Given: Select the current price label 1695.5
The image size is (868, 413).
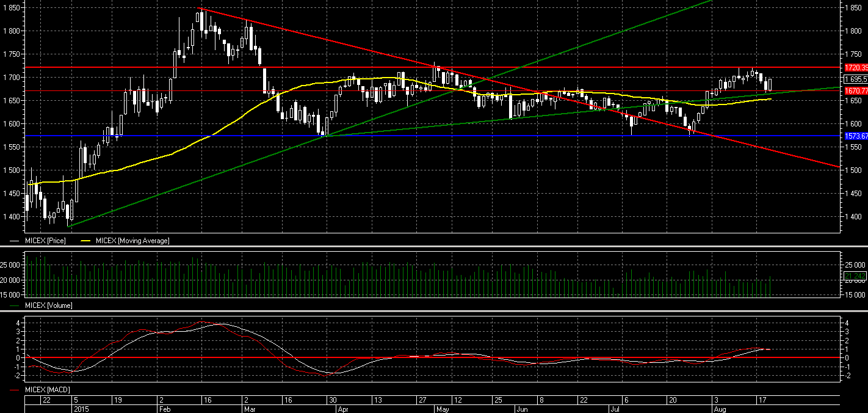Looking at the screenshot, I should [855, 79].
